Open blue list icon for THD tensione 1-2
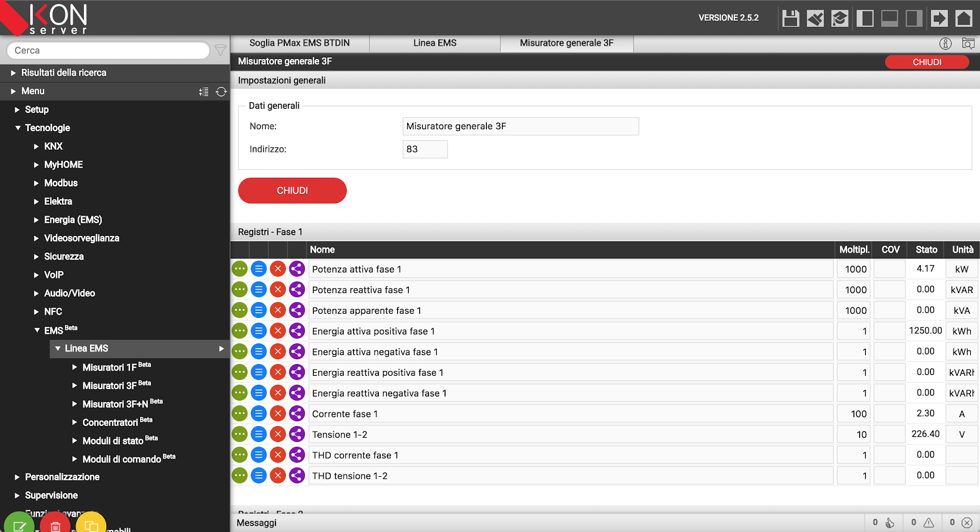The height and width of the screenshot is (532, 980). point(258,476)
